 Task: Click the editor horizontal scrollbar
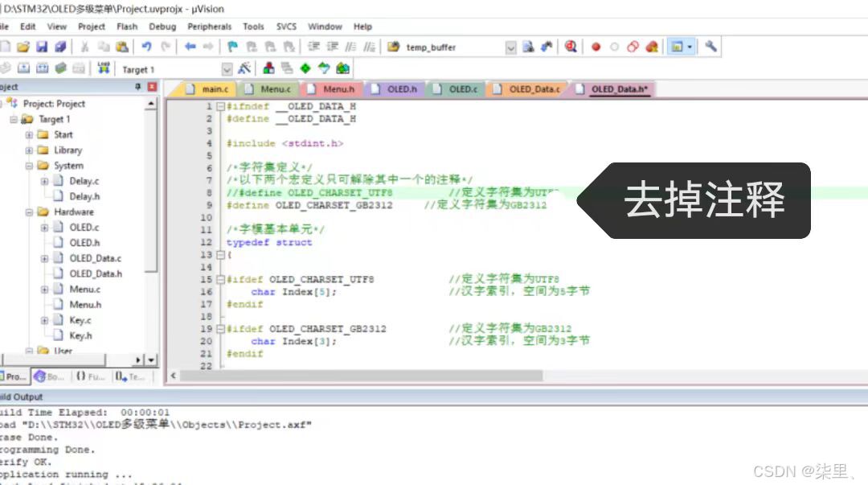coord(361,376)
